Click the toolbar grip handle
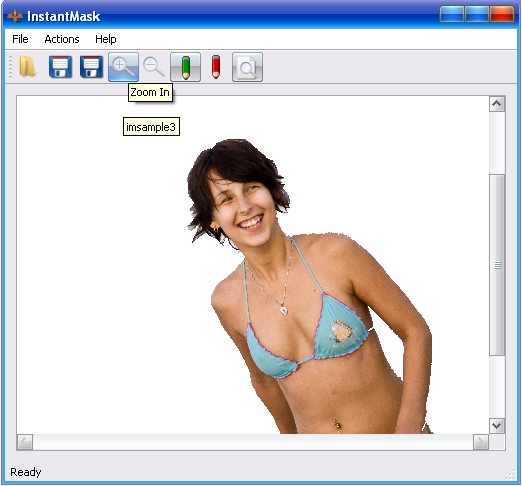This screenshot has height=486, width=522. click(10, 67)
